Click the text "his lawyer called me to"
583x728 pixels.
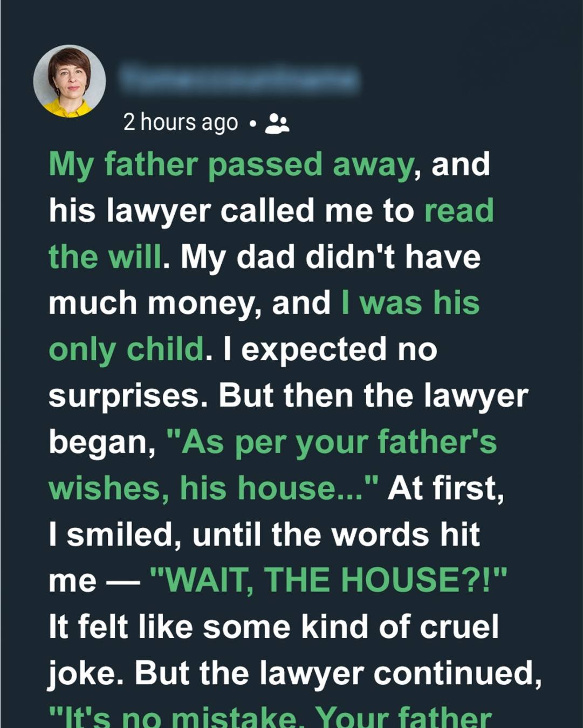[232, 210]
